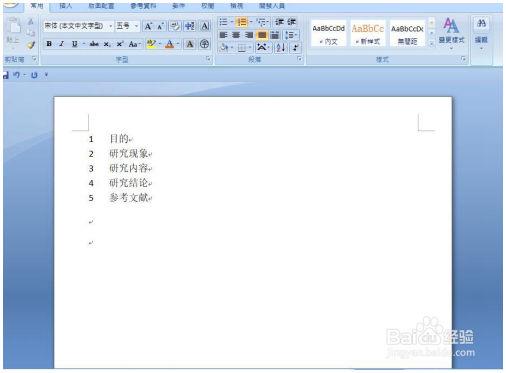Switch to the Insert ribbon tab
Image resolution: width=506 pixels, height=373 pixels.
65,6
